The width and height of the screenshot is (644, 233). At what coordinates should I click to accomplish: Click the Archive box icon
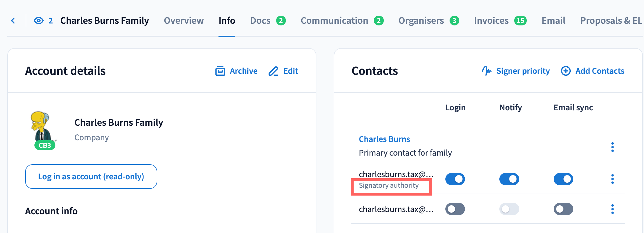[220, 71]
